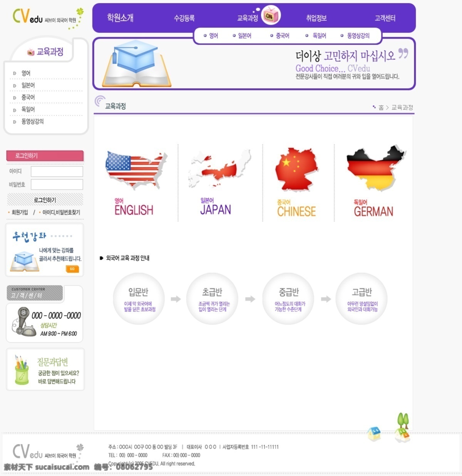The height and width of the screenshot is (476, 462).
Task: Select the 고급반 level circle
Action: pyautogui.click(x=362, y=299)
